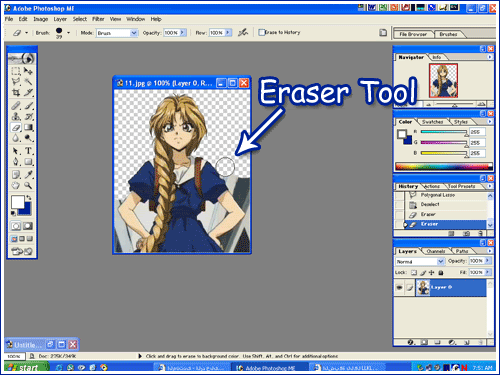Image resolution: width=500 pixels, height=375 pixels.
Task: Open the eraser Mode dropdown
Action: [117, 33]
